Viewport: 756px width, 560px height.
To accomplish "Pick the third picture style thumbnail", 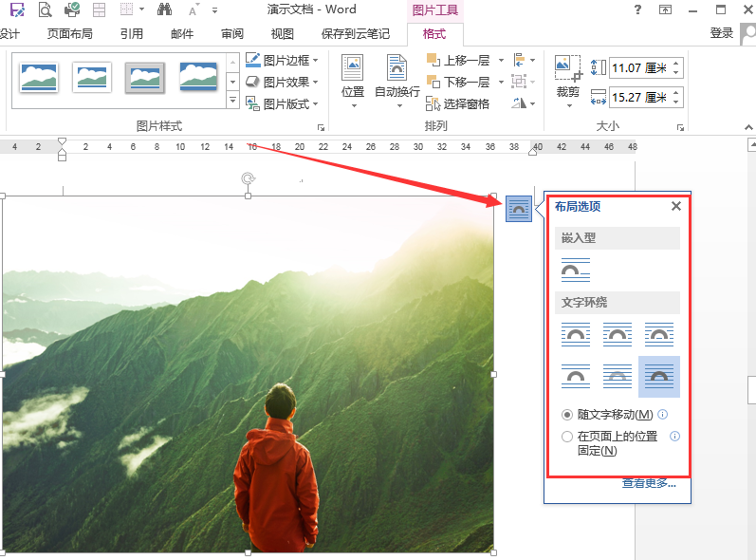I will [x=144, y=78].
